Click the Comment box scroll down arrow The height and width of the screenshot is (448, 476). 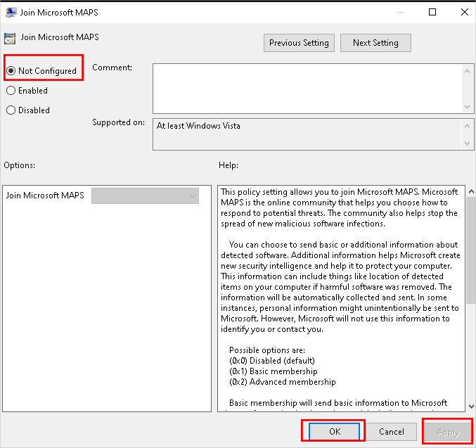(467, 107)
